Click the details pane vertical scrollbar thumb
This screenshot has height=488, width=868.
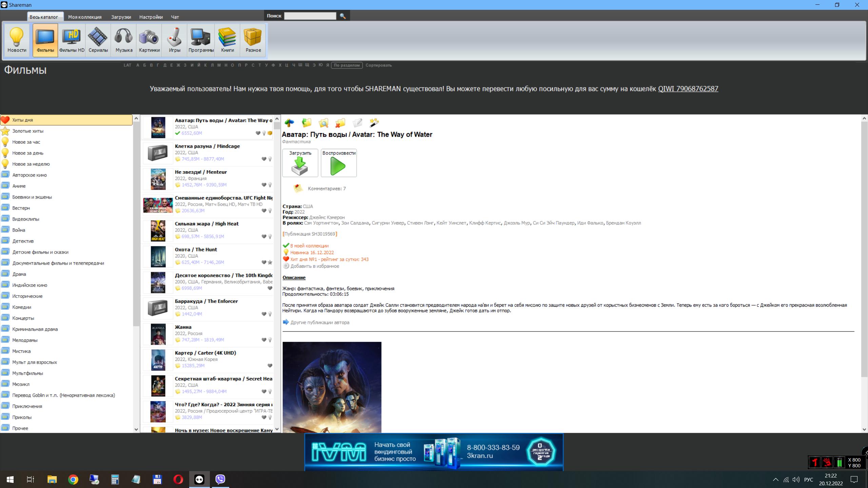864,249
